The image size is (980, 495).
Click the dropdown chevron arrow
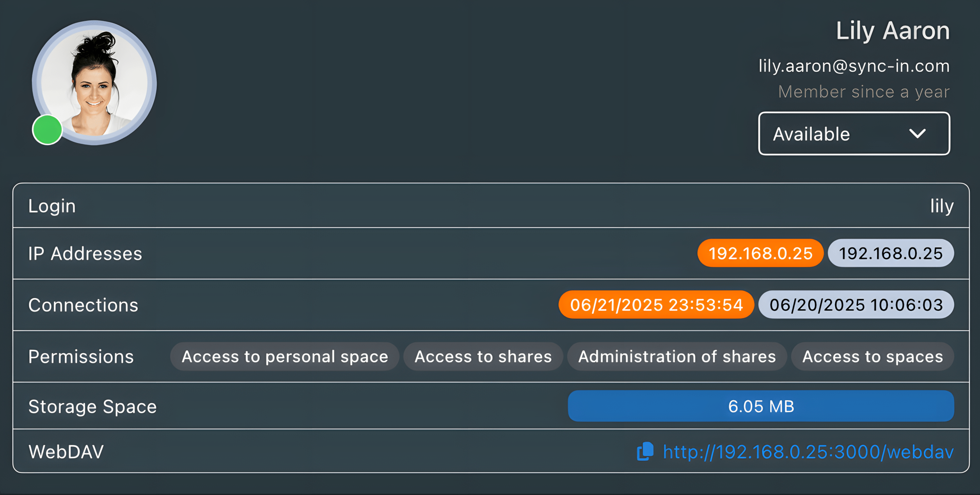coord(917,134)
